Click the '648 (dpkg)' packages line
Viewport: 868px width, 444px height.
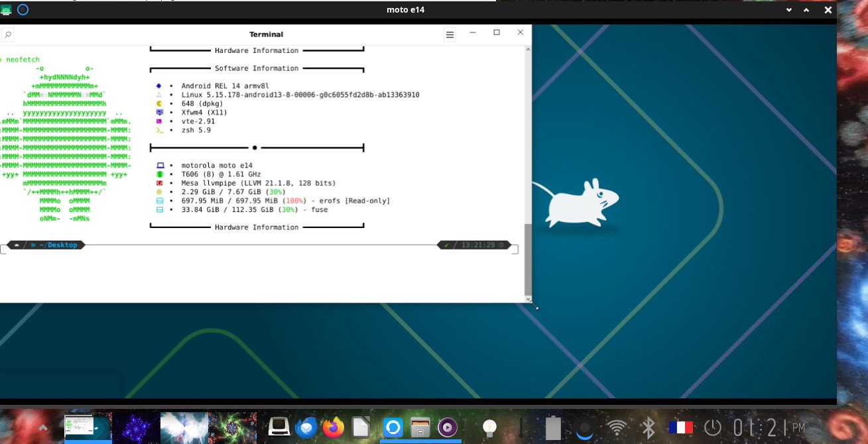click(202, 103)
